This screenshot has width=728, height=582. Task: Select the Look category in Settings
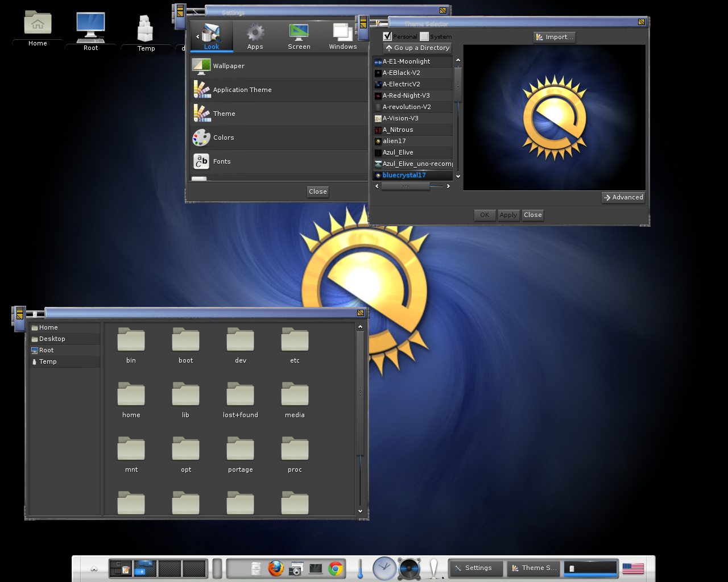212,36
